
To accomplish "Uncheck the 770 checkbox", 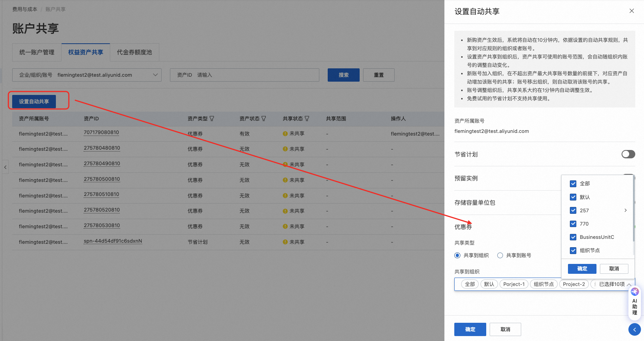I will point(573,224).
